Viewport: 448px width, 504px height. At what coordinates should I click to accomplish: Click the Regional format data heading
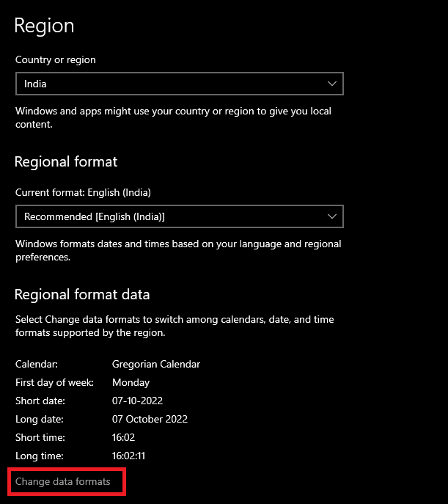tap(82, 294)
